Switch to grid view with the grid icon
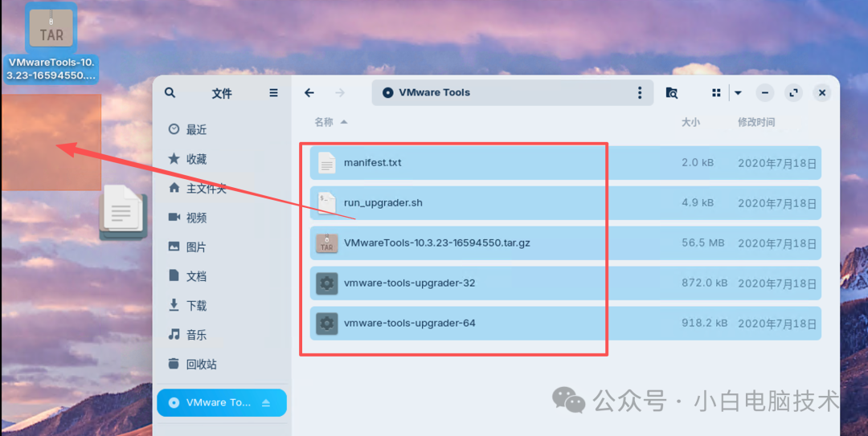Screen dimensions: 868x436 716,93
